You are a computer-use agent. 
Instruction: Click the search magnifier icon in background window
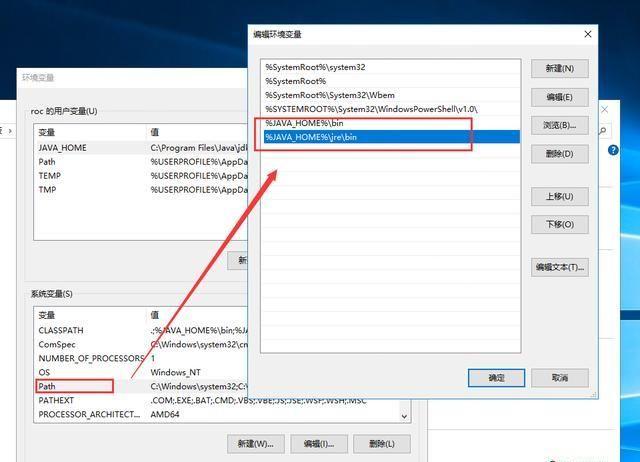(603, 131)
